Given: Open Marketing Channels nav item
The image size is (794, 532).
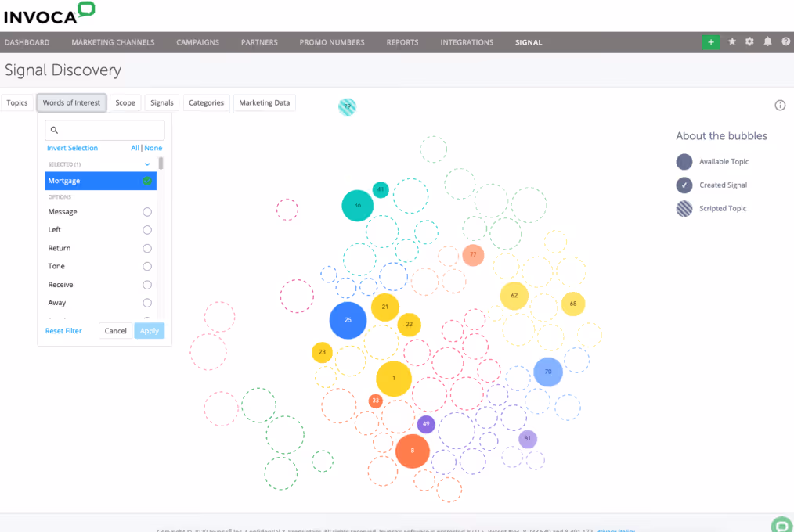Looking at the screenshot, I should point(113,42).
